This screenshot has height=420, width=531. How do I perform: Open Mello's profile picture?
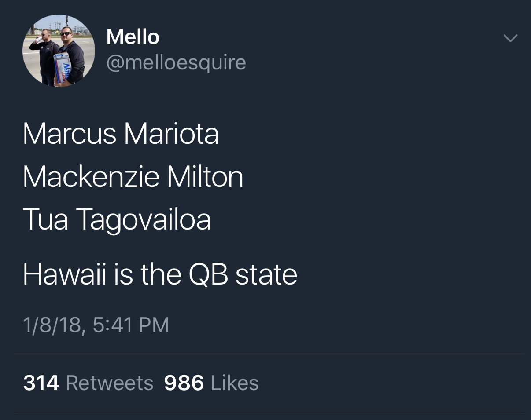[x=59, y=51]
